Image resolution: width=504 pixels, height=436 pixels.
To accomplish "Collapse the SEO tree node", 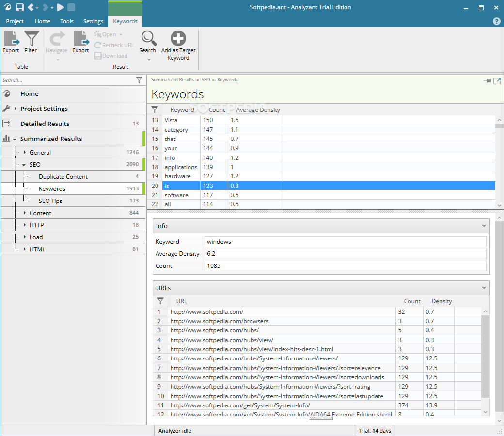I will tap(24, 165).
